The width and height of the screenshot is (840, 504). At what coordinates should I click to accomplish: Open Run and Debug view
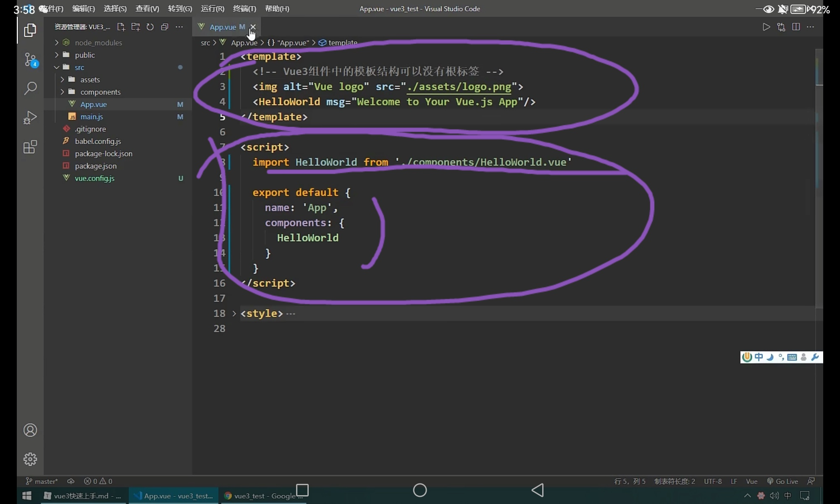pyautogui.click(x=30, y=118)
